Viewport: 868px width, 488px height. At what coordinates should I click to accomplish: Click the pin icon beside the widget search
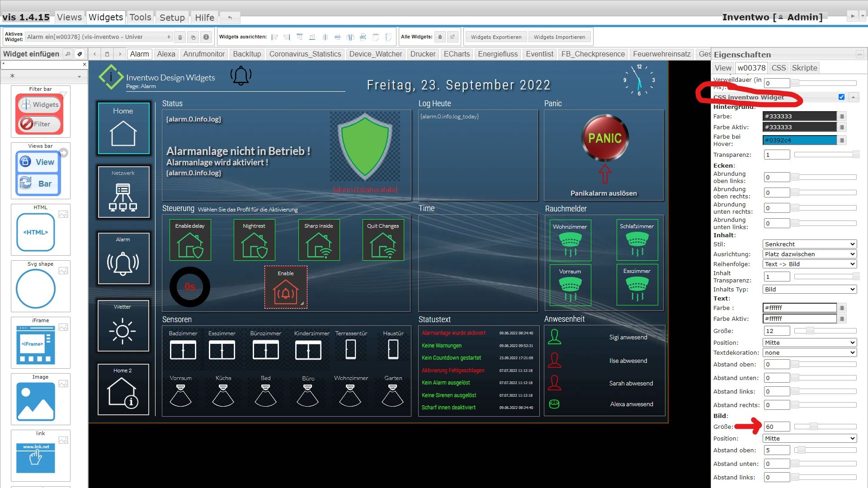[x=80, y=54]
